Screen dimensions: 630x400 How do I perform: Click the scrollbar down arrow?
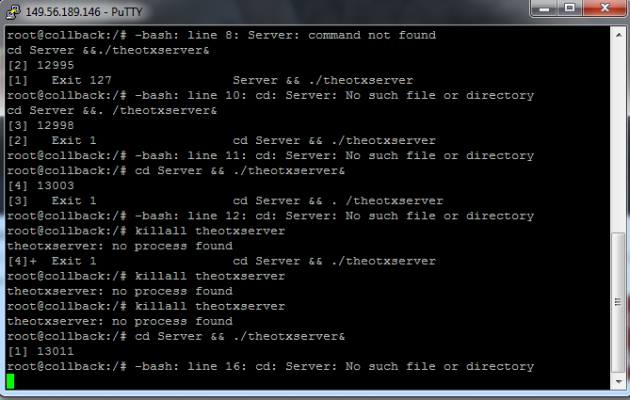618,382
